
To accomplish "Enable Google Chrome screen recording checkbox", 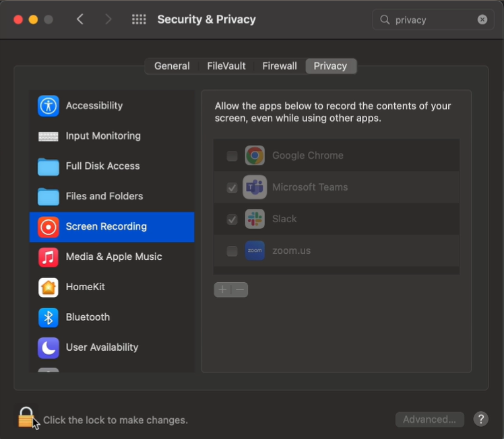I will (x=232, y=156).
